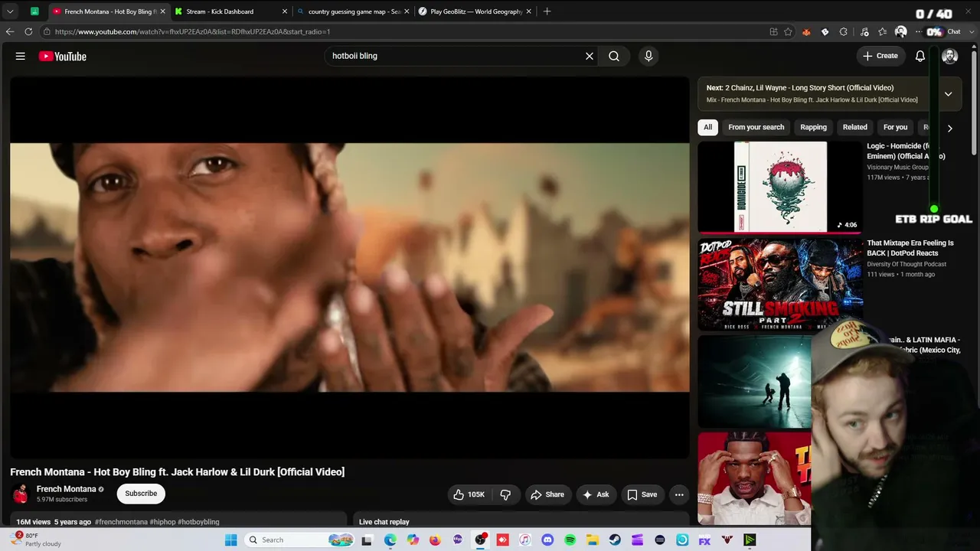Click the video player frame
Viewport: 980px width, 551px height.
(350, 267)
